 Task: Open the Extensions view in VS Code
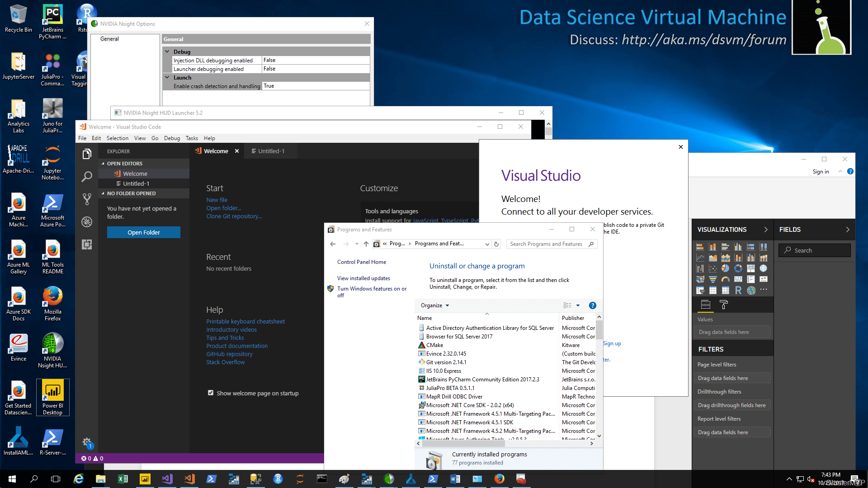(87, 244)
